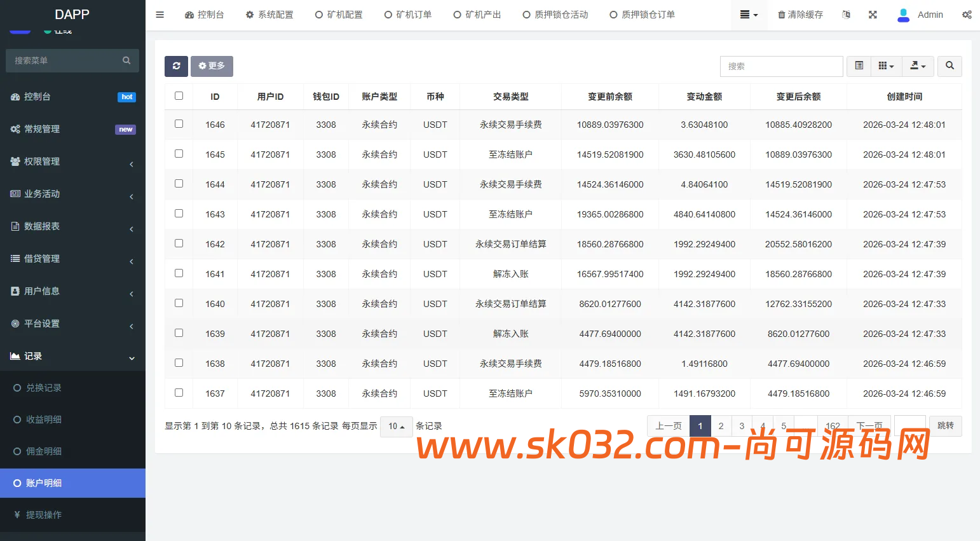
Task: Click the 更多 button
Action: [212, 66]
